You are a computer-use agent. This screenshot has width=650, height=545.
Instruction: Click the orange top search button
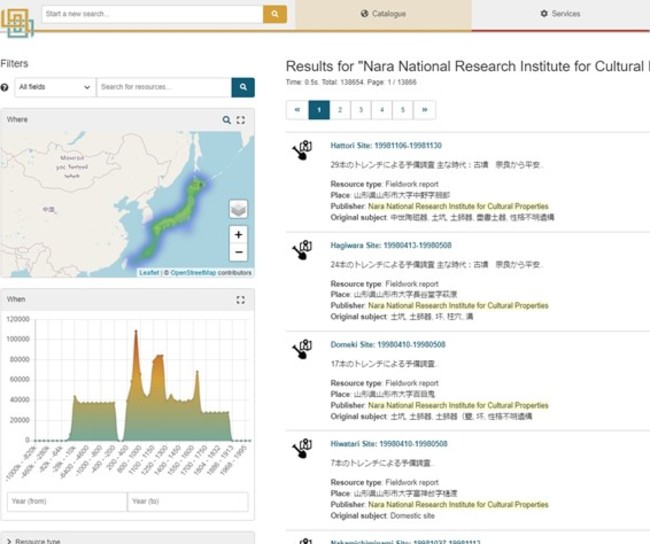(x=275, y=14)
